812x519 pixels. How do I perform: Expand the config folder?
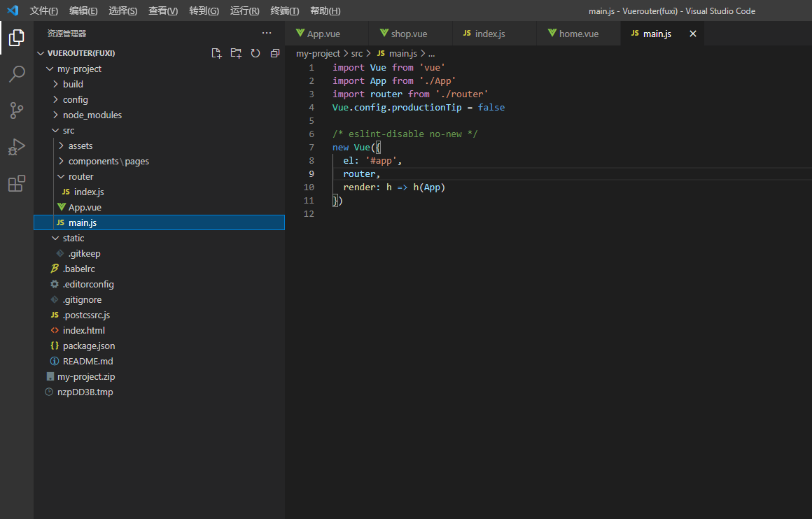(x=159, y=99)
